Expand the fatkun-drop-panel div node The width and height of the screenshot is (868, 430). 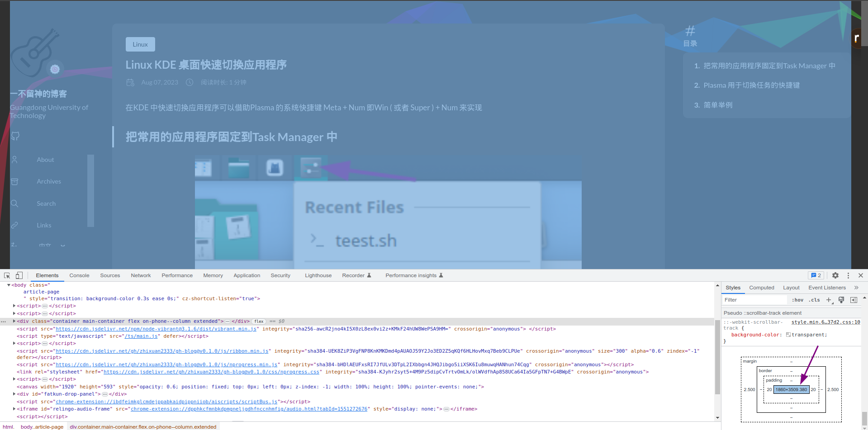coord(14,394)
